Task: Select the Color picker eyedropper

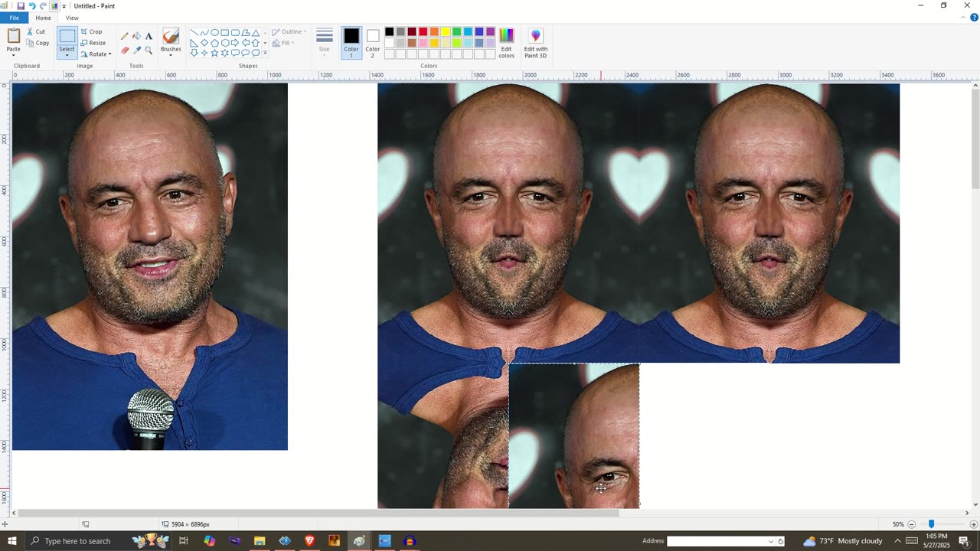Action: (136, 51)
